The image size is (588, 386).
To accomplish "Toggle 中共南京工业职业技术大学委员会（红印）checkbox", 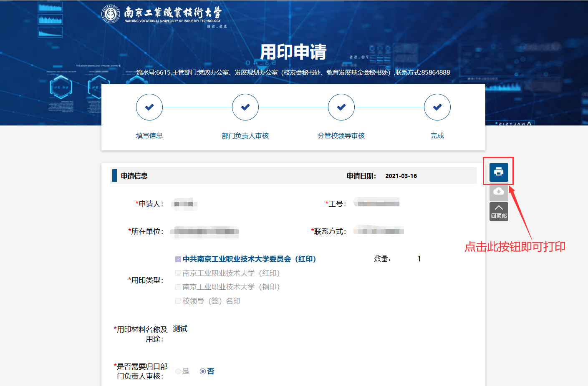I will (178, 259).
